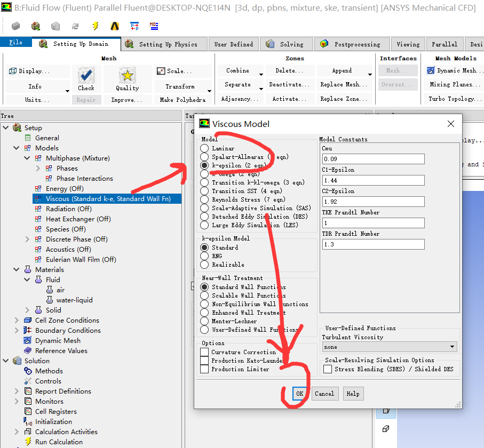Select the Energy (Off) tree item
Screen dimensions: 484x448
[x=65, y=188]
